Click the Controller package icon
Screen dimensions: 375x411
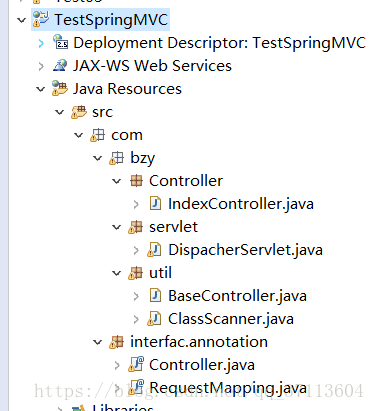coord(136,181)
